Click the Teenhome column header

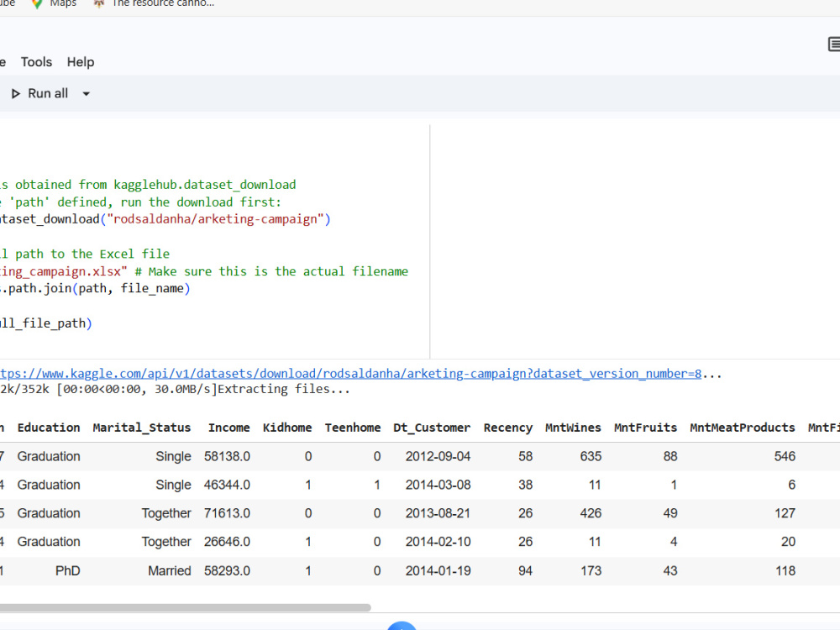point(353,428)
